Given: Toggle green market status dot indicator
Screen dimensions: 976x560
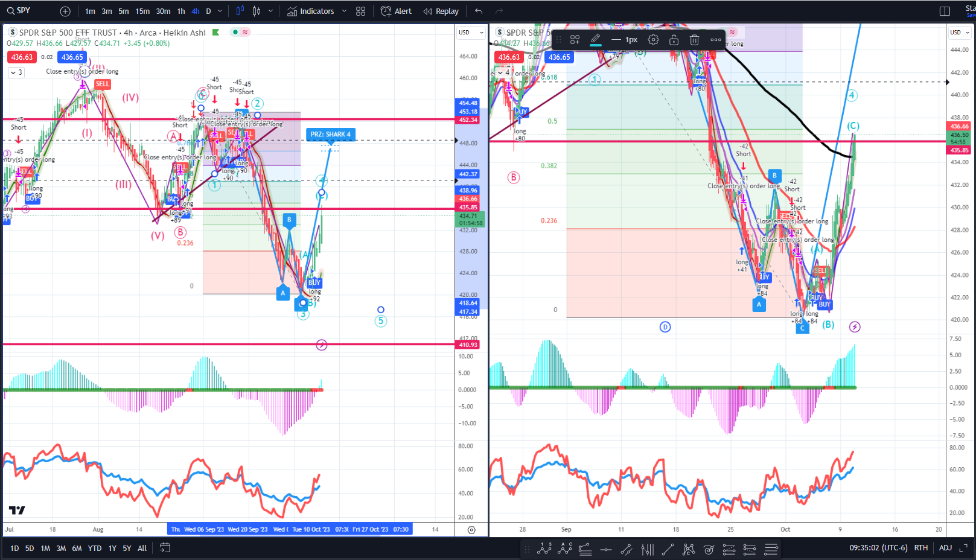Looking at the screenshot, I should [x=235, y=32].
